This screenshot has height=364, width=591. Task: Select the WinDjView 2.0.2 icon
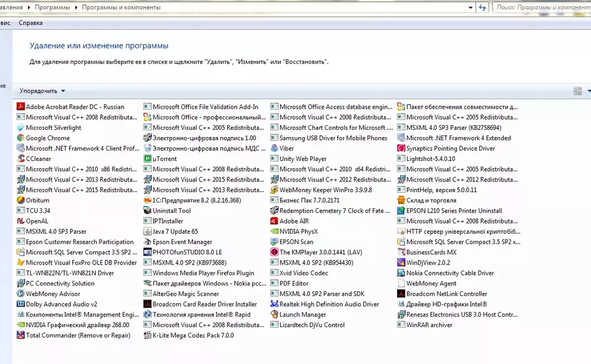401,262
